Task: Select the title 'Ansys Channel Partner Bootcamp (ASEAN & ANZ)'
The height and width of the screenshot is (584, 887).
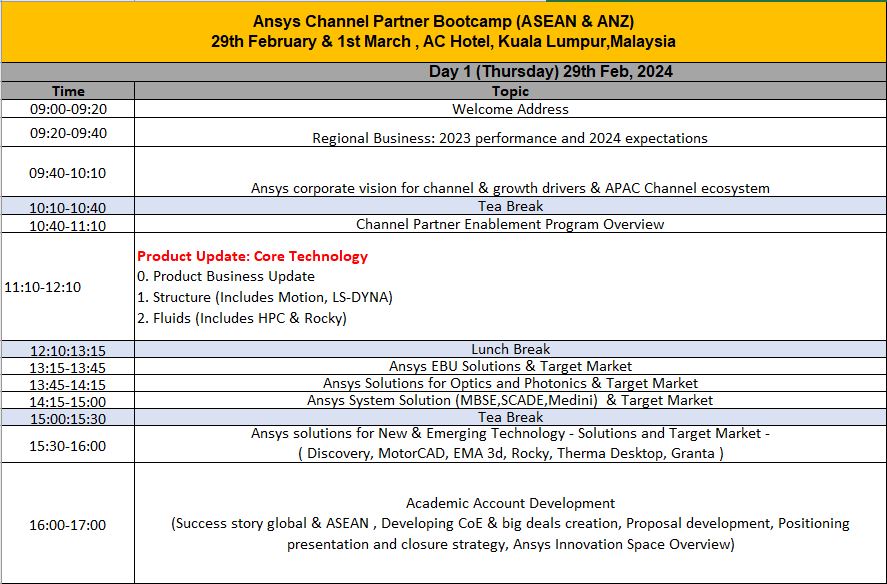Action: tap(443, 22)
